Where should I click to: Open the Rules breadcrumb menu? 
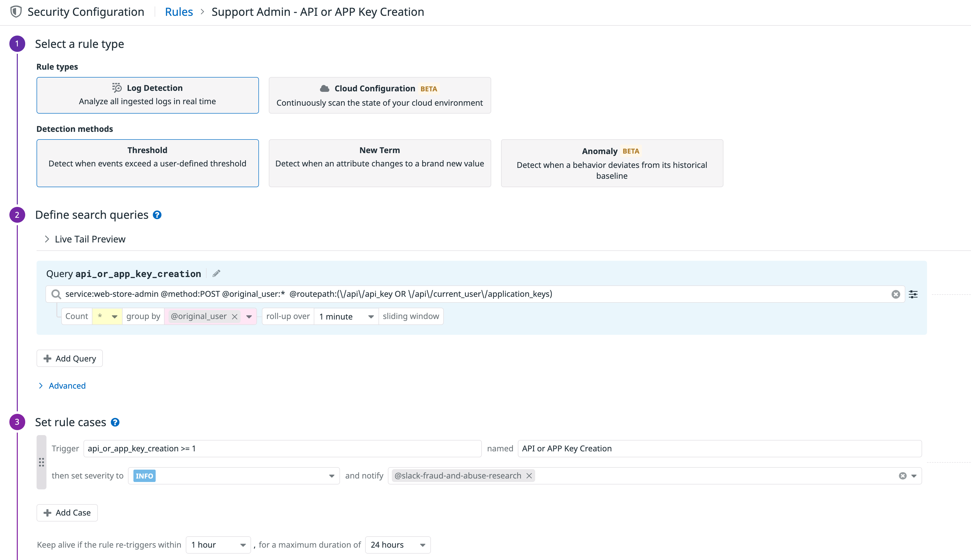point(179,11)
